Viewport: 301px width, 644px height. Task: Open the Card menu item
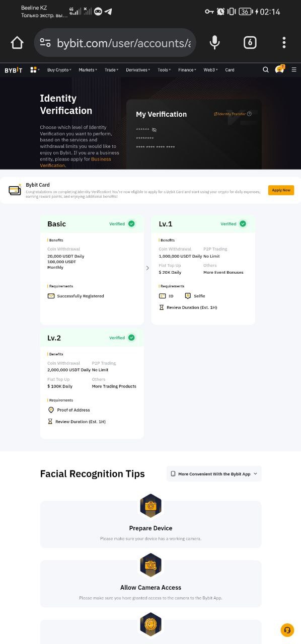coord(230,70)
